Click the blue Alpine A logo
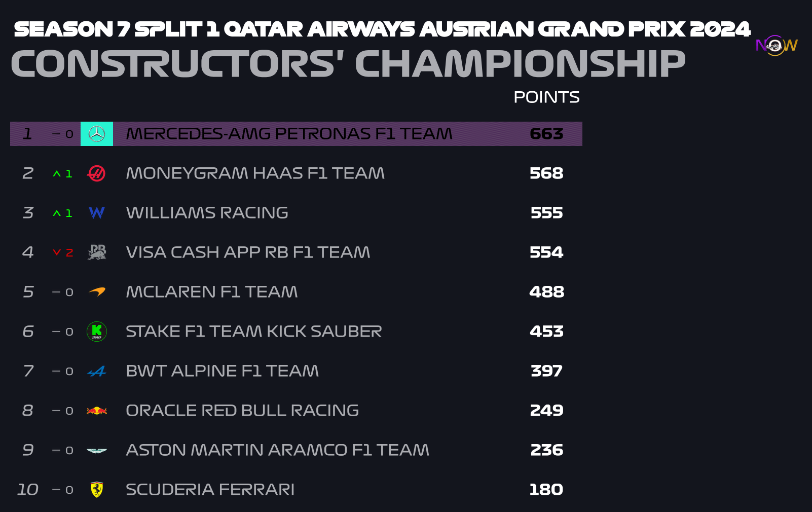 coord(97,372)
